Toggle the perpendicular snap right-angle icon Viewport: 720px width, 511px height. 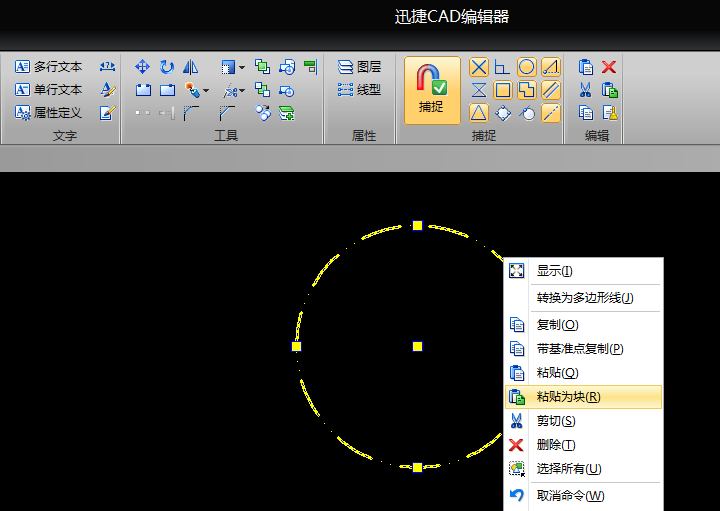pos(502,67)
